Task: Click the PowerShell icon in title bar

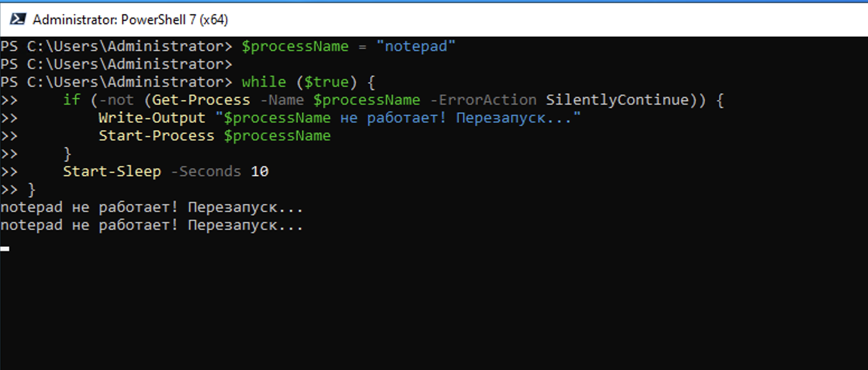Action: (x=17, y=20)
